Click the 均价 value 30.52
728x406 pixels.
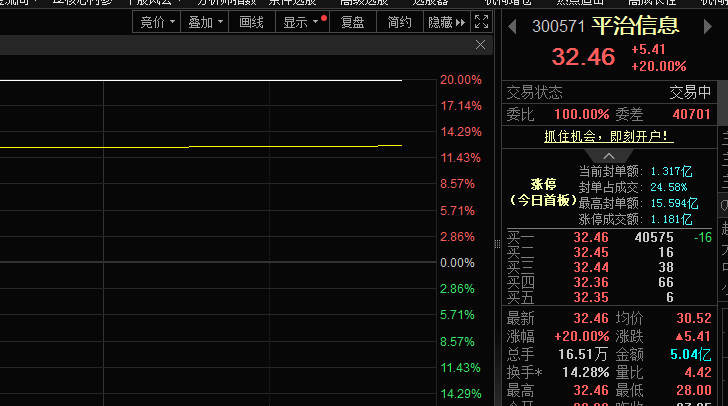pos(694,318)
